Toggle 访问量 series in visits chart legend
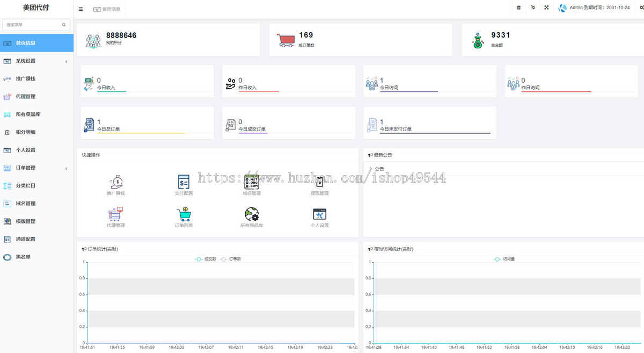Viewport: 644px width, 353px height. pyautogui.click(x=503, y=258)
